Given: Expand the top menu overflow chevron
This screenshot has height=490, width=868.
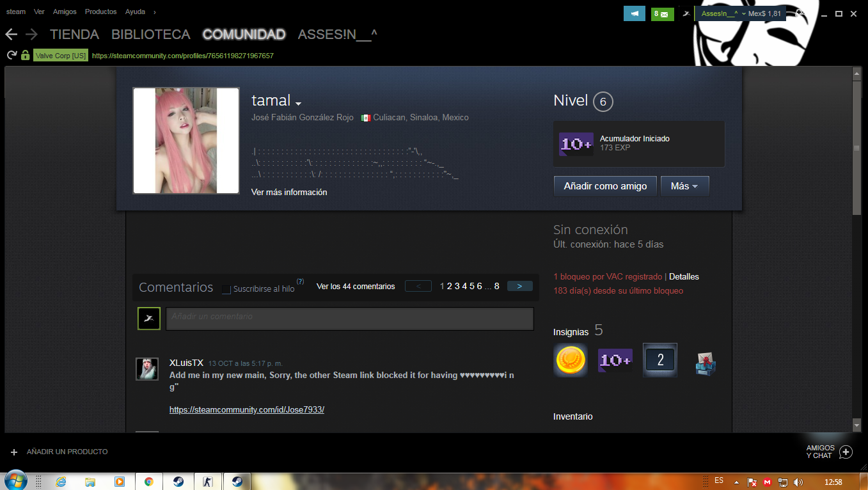Looking at the screenshot, I should (x=154, y=12).
